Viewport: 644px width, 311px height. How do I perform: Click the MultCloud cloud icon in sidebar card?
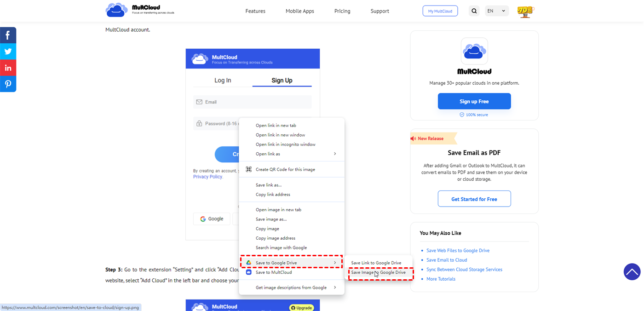pyautogui.click(x=474, y=51)
